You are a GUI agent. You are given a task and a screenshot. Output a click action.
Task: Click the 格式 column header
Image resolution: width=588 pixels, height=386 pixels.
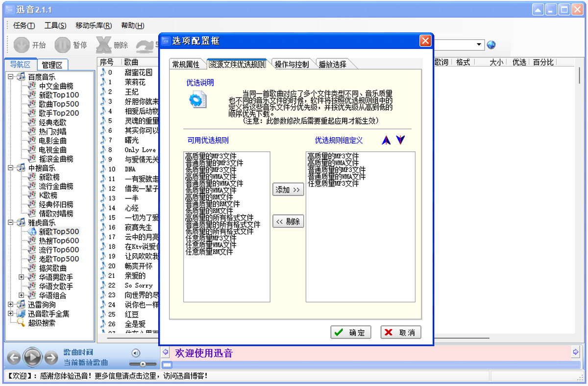tap(463, 62)
